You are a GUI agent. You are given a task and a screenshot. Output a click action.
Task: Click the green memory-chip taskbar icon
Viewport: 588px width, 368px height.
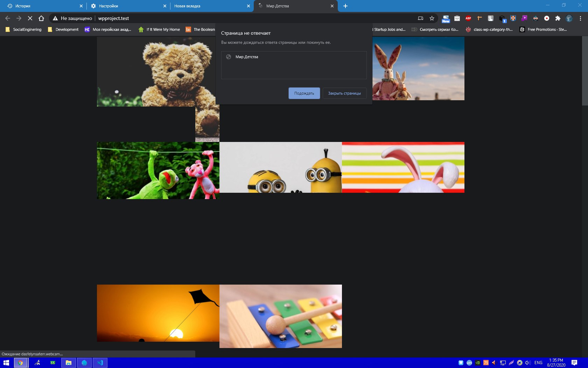click(x=53, y=363)
